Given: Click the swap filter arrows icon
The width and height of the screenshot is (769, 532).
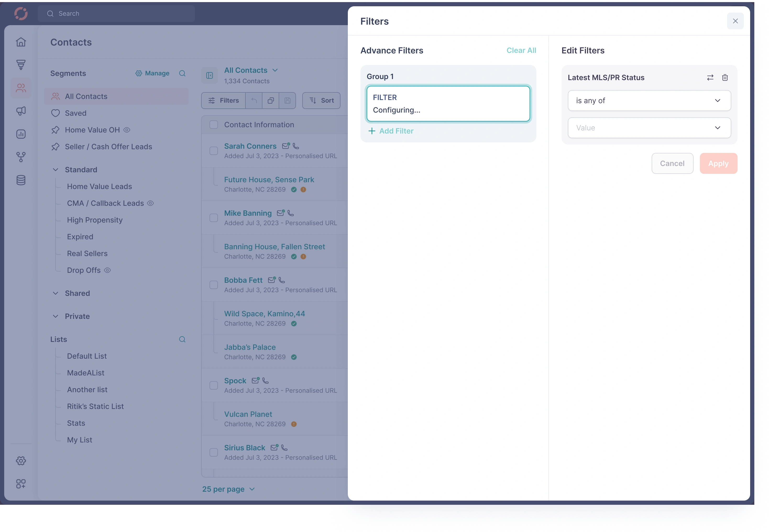Looking at the screenshot, I should point(710,78).
